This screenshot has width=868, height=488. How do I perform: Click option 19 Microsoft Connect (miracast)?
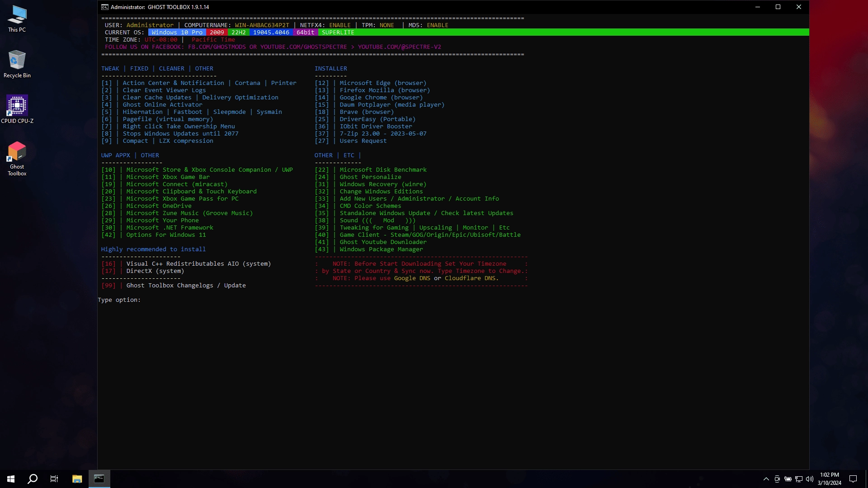(165, 184)
